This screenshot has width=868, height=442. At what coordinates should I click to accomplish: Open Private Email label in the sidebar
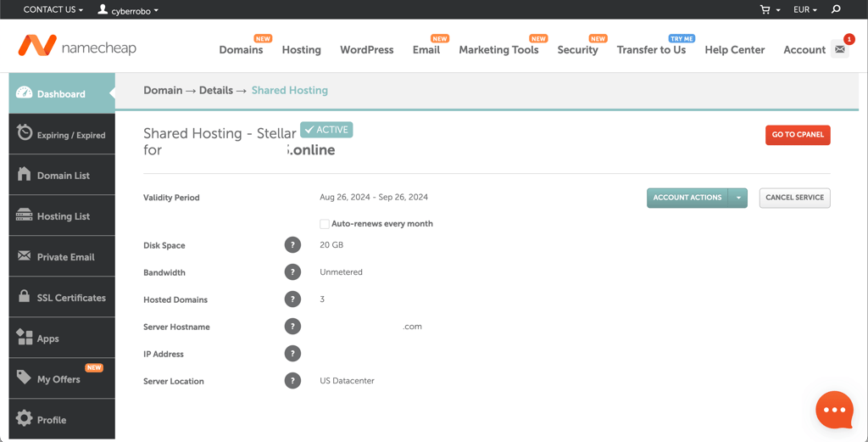tap(65, 257)
